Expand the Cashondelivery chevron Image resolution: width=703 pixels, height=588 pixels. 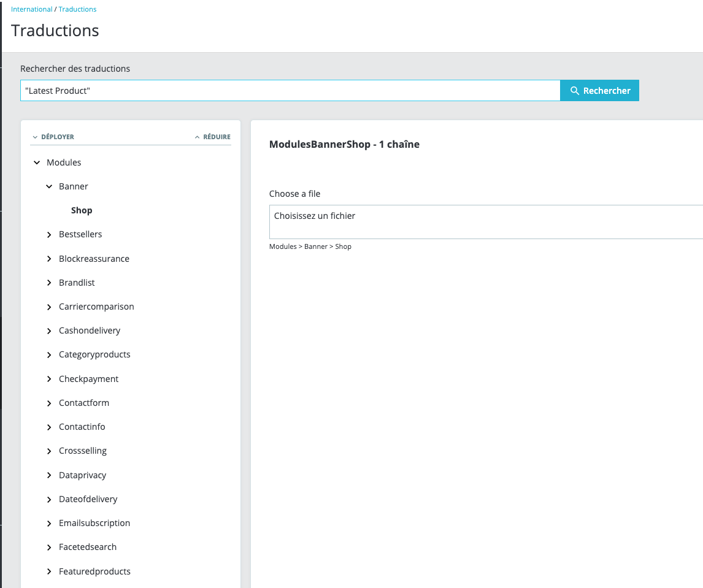pyautogui.click(x=49, y=330)
